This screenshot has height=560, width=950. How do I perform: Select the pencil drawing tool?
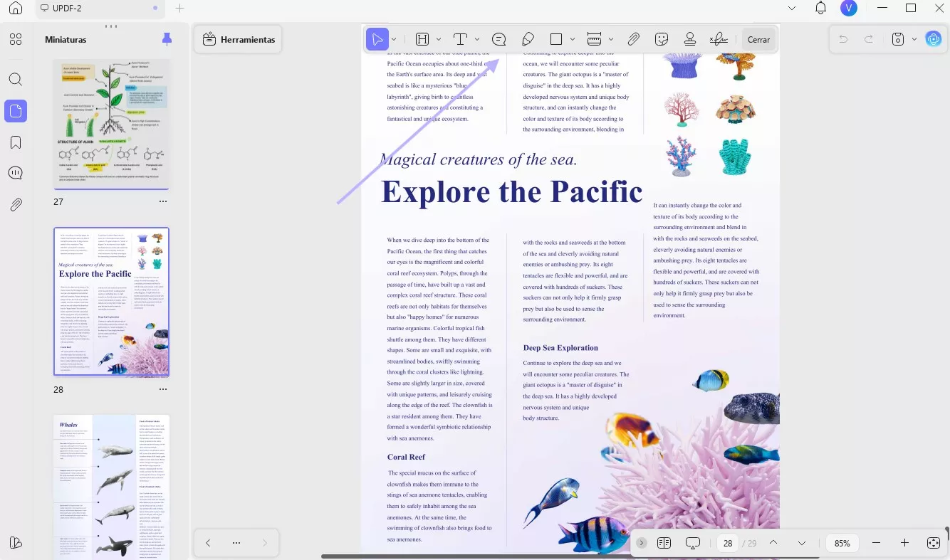[x=528, y=39]
